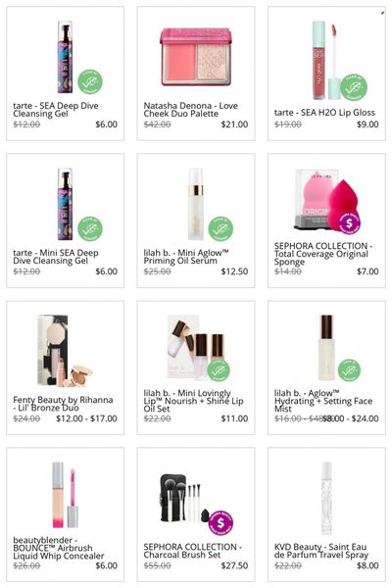
Task: Click the clean badge on Lovingly Lip Oil Set
Action: [x=219, y=369]
